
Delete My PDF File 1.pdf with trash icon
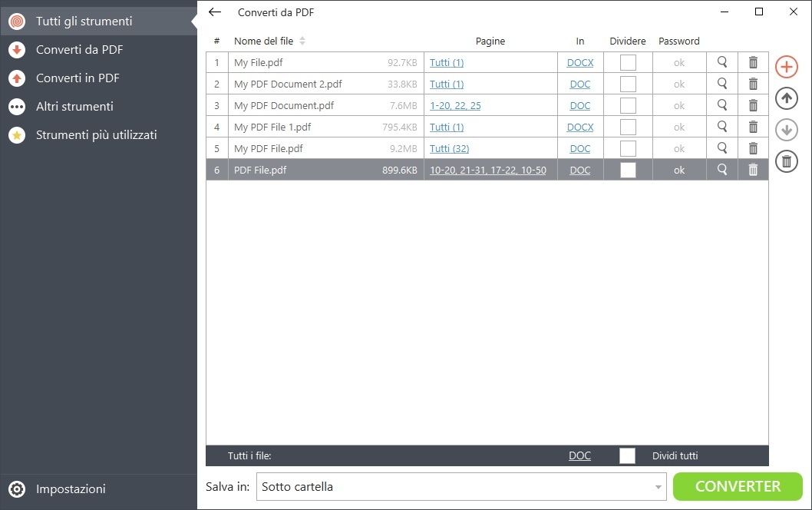tap(753, 127)
